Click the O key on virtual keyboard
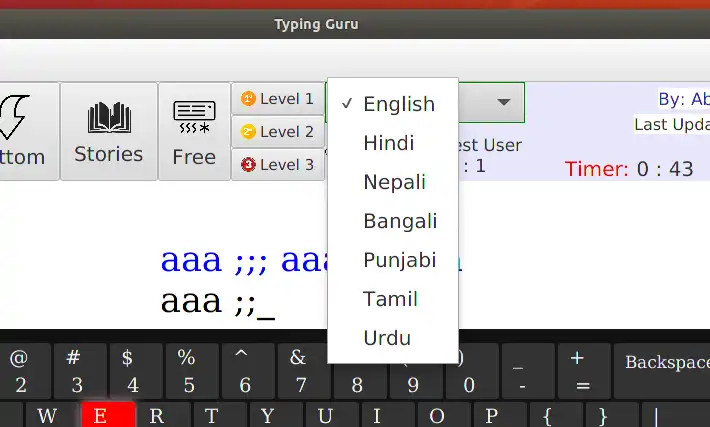 coord(443,415)
